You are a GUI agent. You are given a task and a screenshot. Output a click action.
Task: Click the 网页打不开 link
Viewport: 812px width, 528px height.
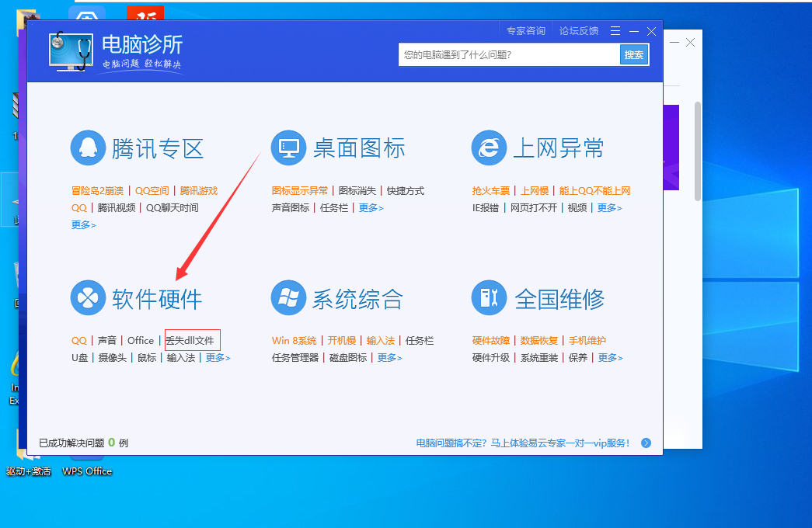[533, 208]
